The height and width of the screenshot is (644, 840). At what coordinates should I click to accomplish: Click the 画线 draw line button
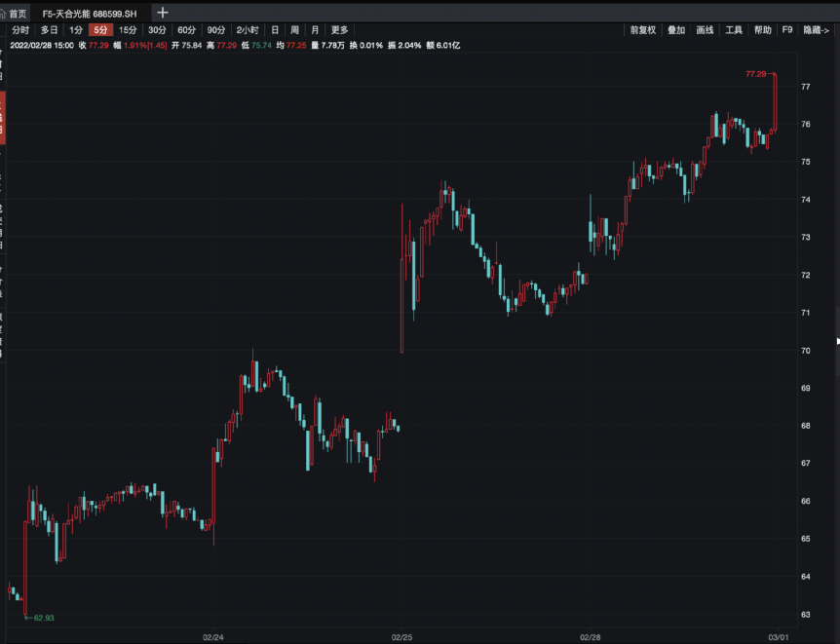(x=705, y=30)
